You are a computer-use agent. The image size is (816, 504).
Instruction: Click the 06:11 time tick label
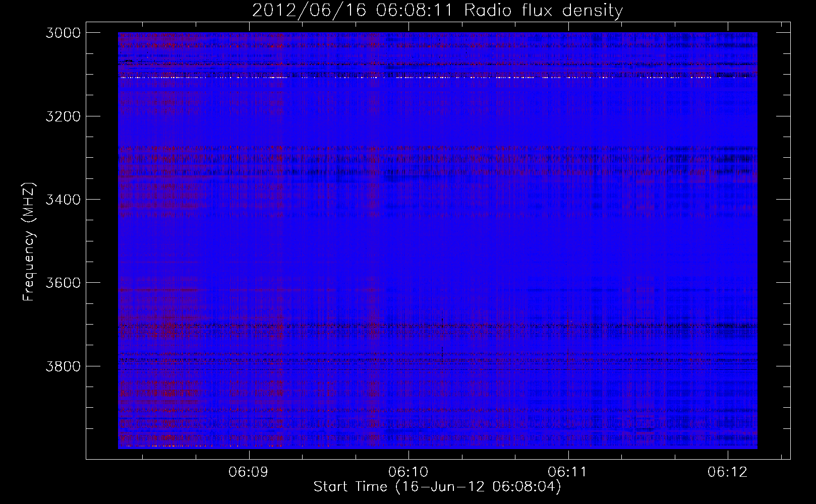pos(568,472)
